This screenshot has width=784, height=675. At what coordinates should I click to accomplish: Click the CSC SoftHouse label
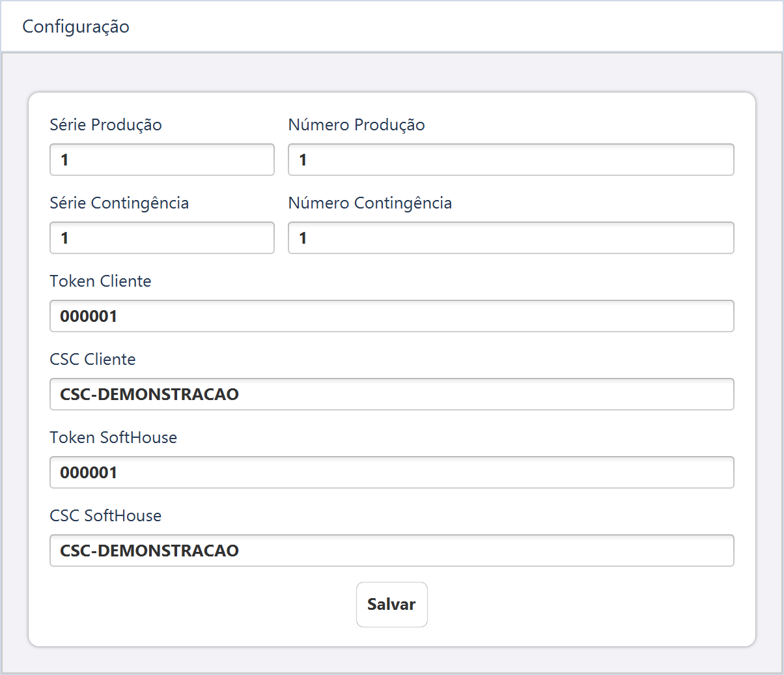105,515
